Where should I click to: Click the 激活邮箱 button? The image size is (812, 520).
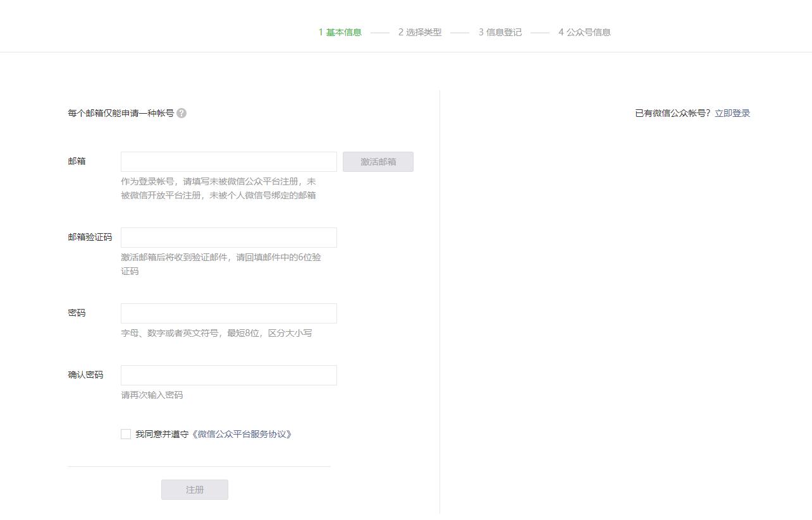pos(378,162)
